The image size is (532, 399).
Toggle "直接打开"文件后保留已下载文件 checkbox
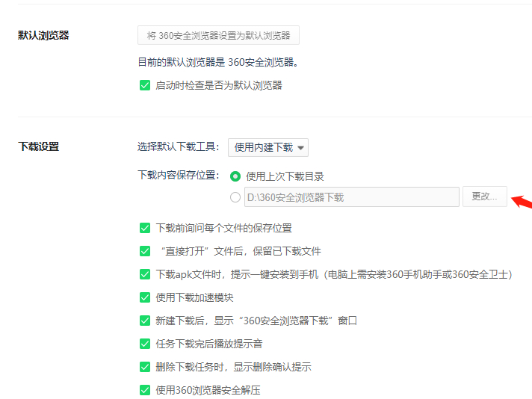pyautogui.click(x=145, y=251)
